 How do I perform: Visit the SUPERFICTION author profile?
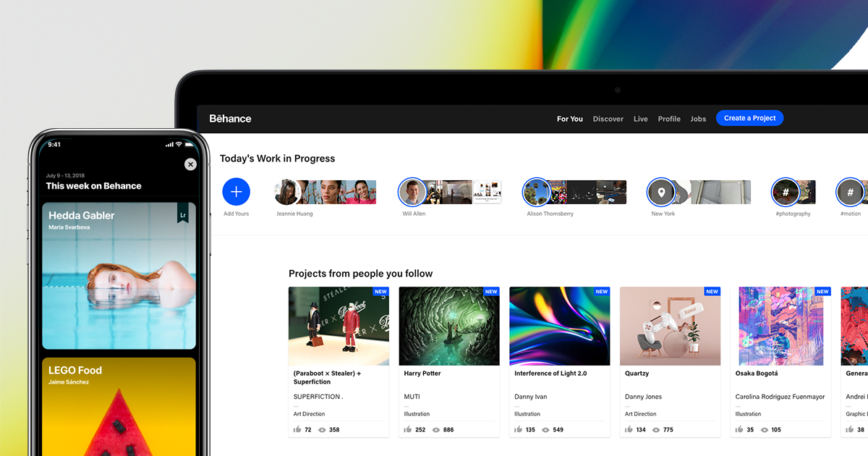[x=318, y=397]
